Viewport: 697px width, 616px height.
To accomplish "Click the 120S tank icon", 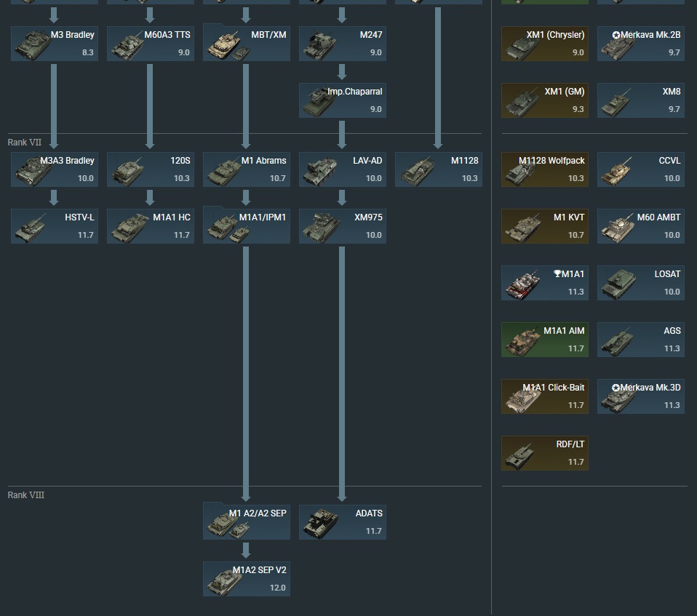I will point(127,172).
